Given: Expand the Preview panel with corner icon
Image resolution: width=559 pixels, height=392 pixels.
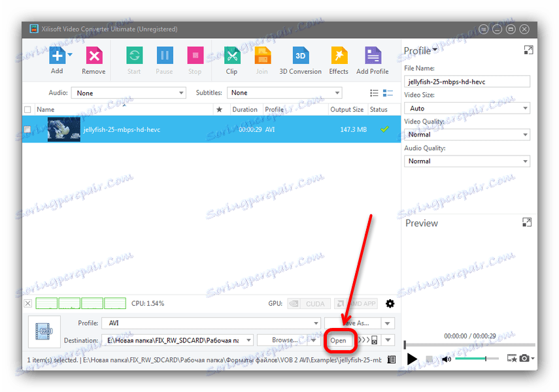Looking at the screenshot, I should 527,222.
